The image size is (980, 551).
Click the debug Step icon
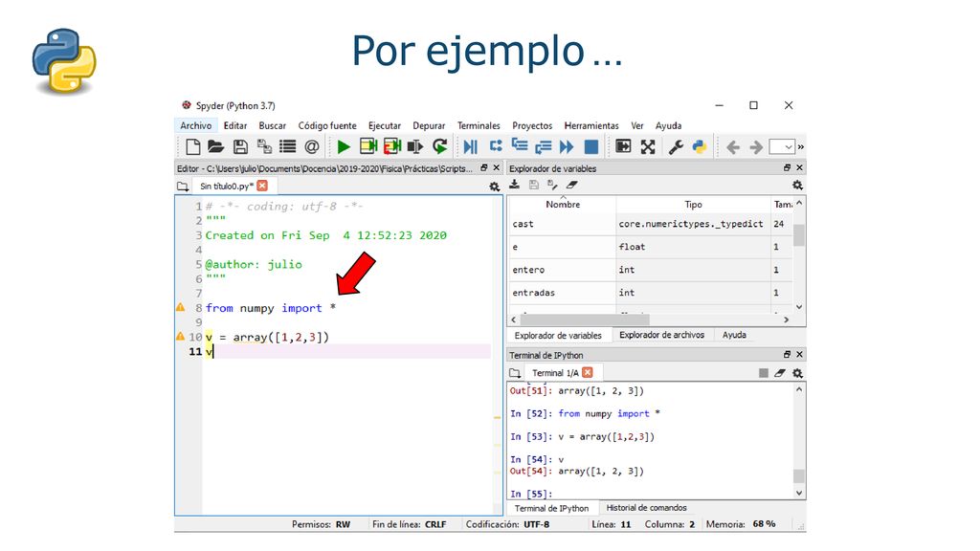496,146
